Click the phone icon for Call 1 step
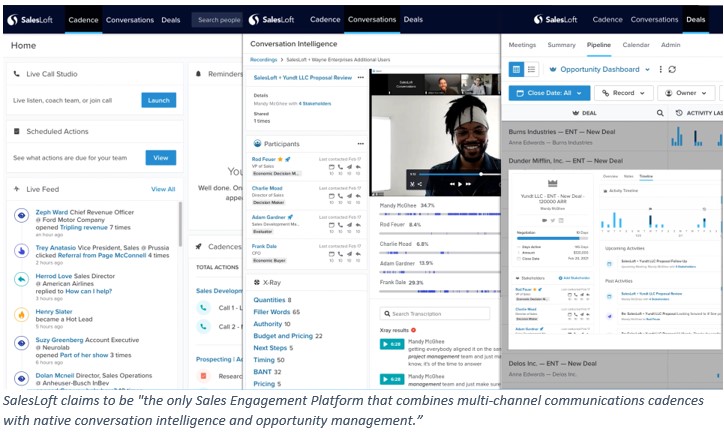The image size is (724, 432). pos(203,307)
